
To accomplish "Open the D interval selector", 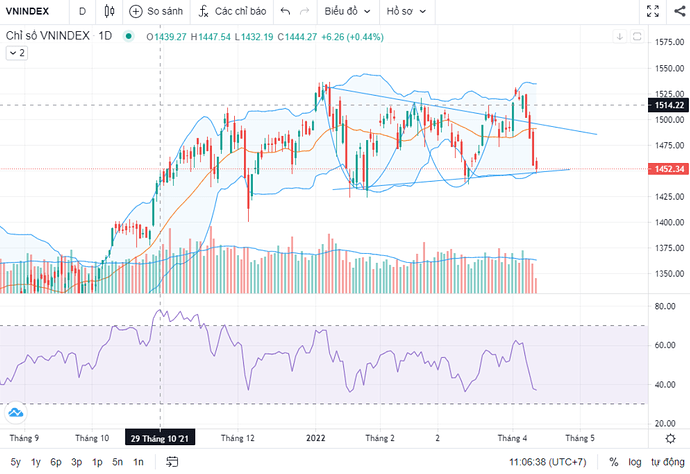I will 81,12.
